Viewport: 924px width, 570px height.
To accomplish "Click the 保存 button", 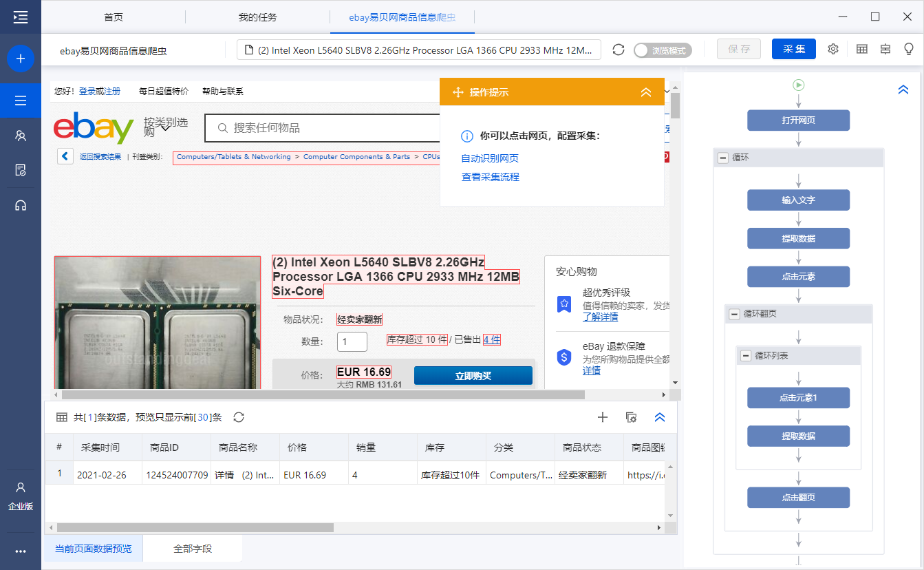I will pos(739,50).
